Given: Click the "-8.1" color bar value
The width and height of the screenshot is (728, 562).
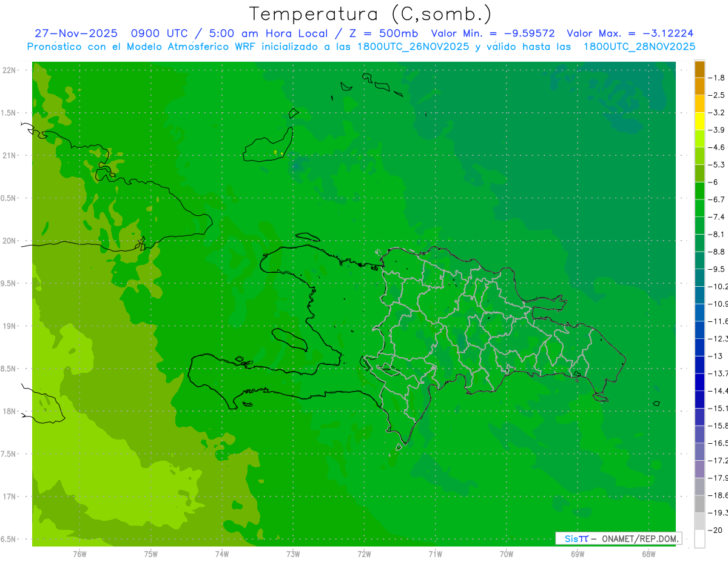Looking at the screenshot, I should tap(718, 234).
